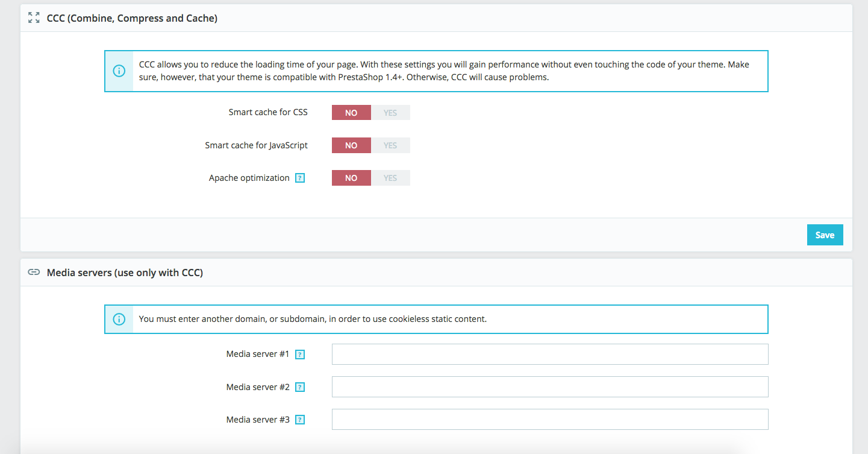Enable Smart cache for CSS with YES
This screenshot has height=454, width=868.
tap(390, 113)
